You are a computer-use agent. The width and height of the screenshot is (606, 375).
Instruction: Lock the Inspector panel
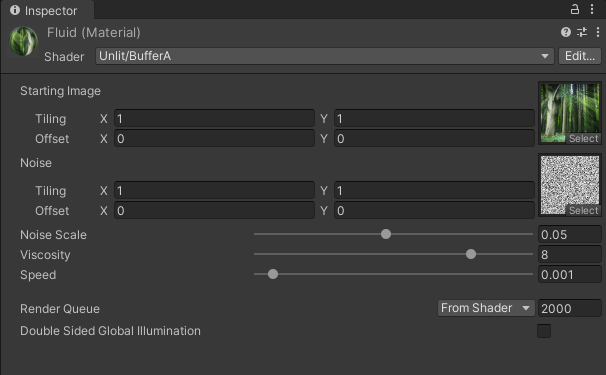click(575, 9)
